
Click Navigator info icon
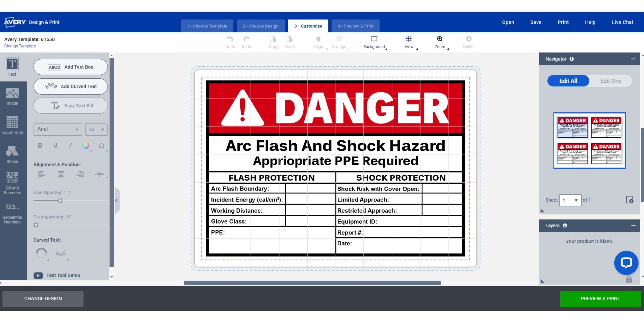pos(571,59)
